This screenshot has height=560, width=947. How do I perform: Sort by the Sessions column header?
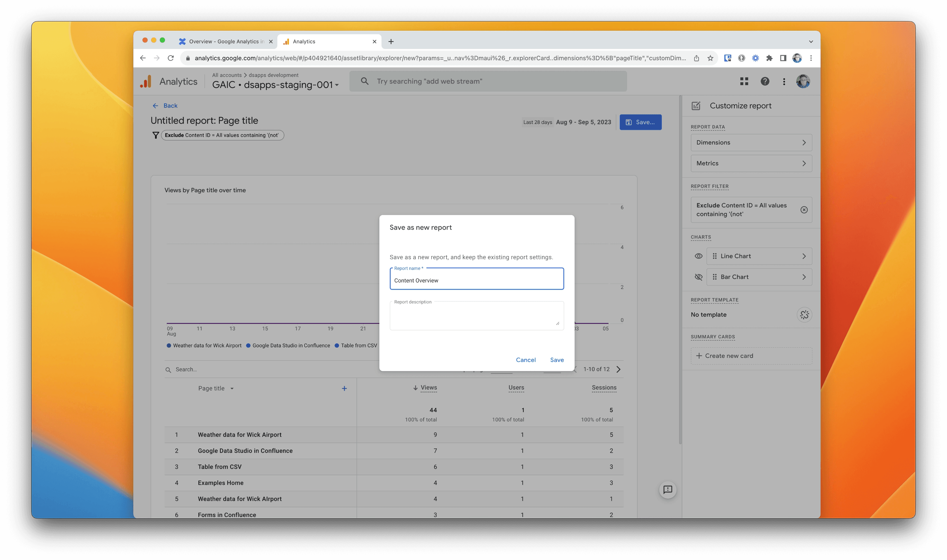tap(604, 388)
